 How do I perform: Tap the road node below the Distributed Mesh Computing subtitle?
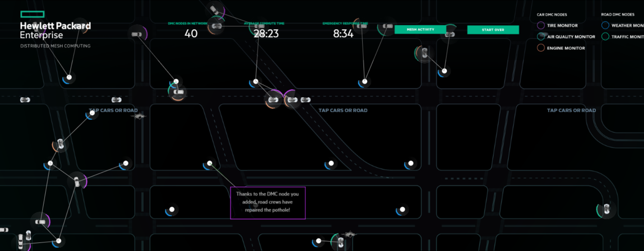coord(69,77)
